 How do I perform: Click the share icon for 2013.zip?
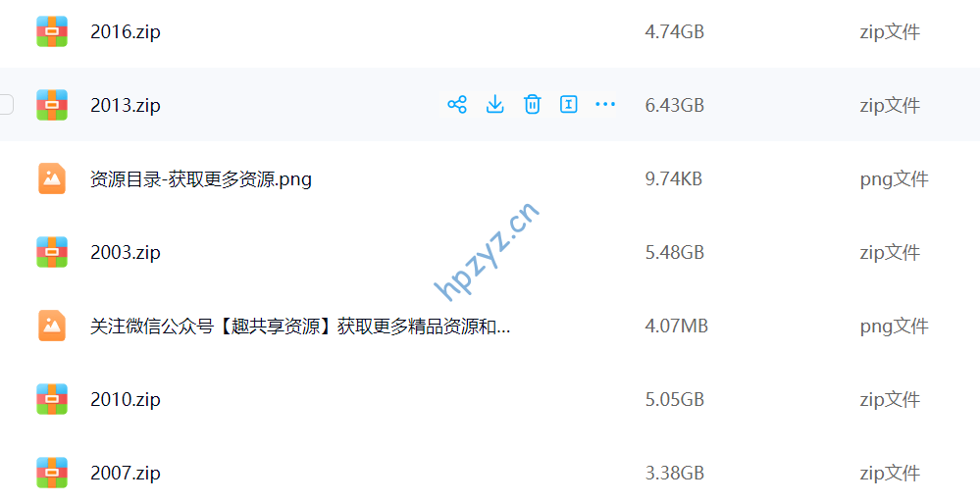pyautogui.click(x=457, y=104)
